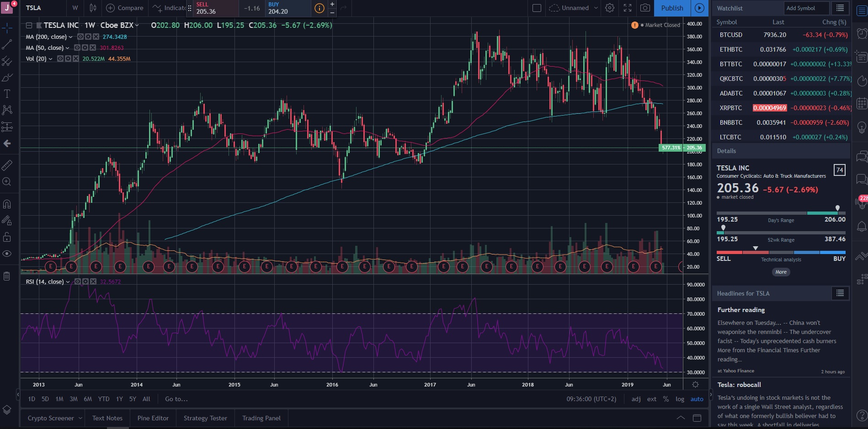This screenshot has height=429, width=868.
Task: Open settings for MA (50, close)
Action: (85, 48)
